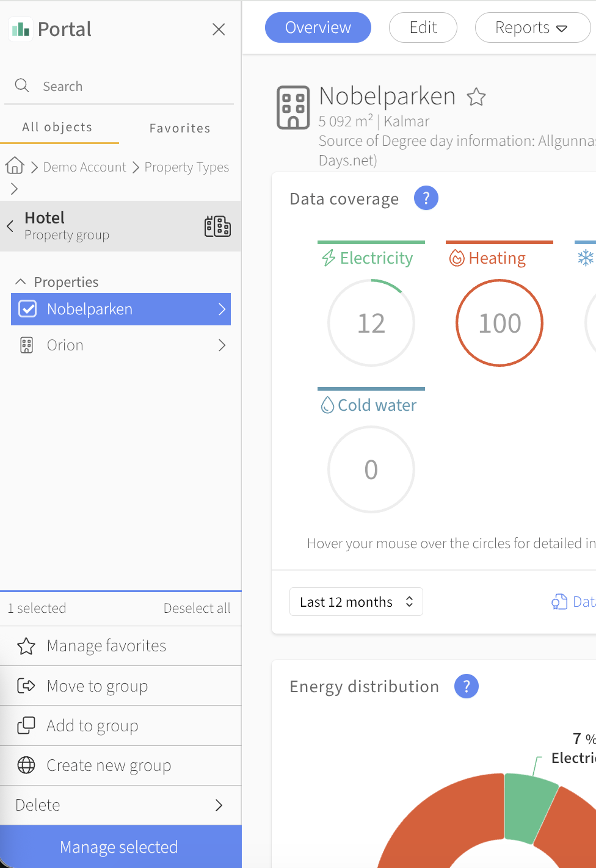The width and height of the screenshot is (596, 868).
Task: Select the Orion property row
Action: 121,345
